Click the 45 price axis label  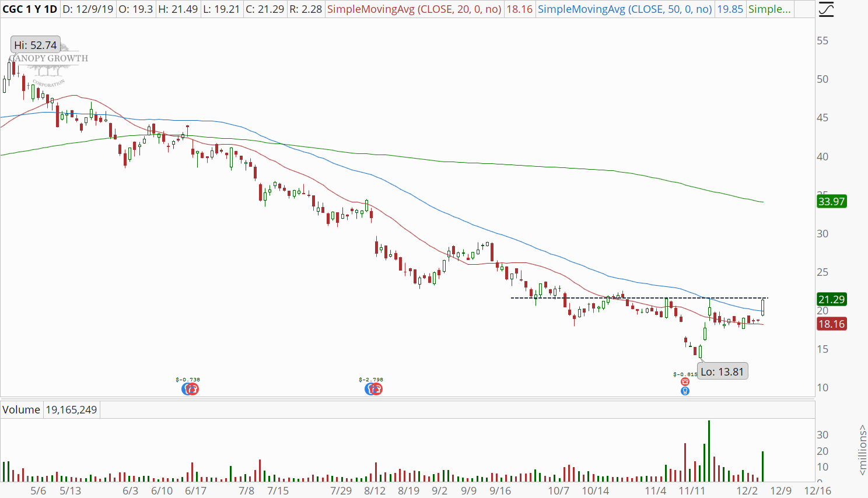pyautogui.click(x=822, y=118)
